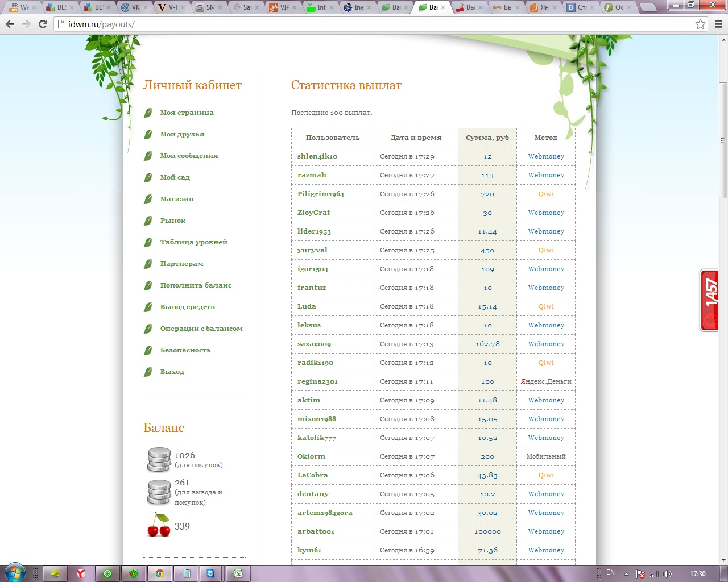Open the volume icon in the system tray
The width and height of the screenshot is (728, 582).
click(668, 573)
